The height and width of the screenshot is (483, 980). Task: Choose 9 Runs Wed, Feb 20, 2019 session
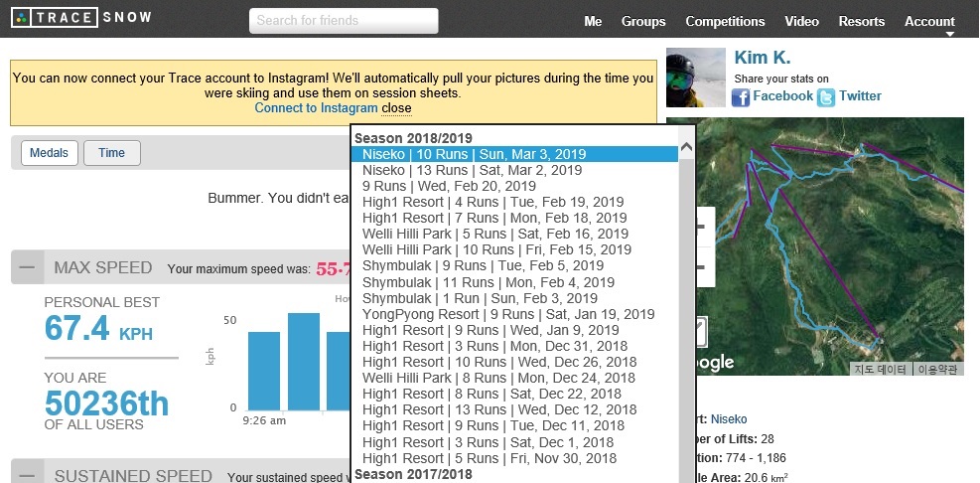pyautogui.click(x=514, y=186)
